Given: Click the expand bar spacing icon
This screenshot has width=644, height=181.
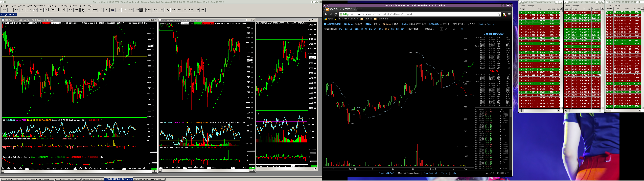Looking at the screenshot, I should click(47, 10).
